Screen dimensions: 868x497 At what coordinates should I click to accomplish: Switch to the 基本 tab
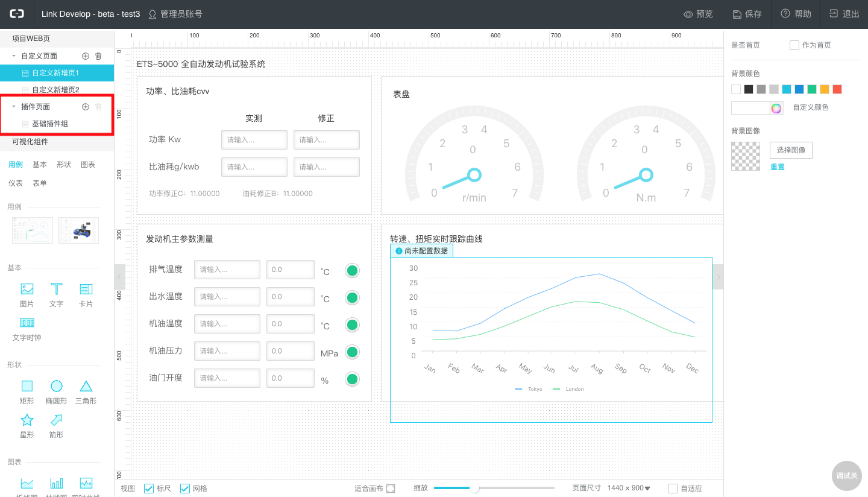pyautogui.click(x=40, y=165)
